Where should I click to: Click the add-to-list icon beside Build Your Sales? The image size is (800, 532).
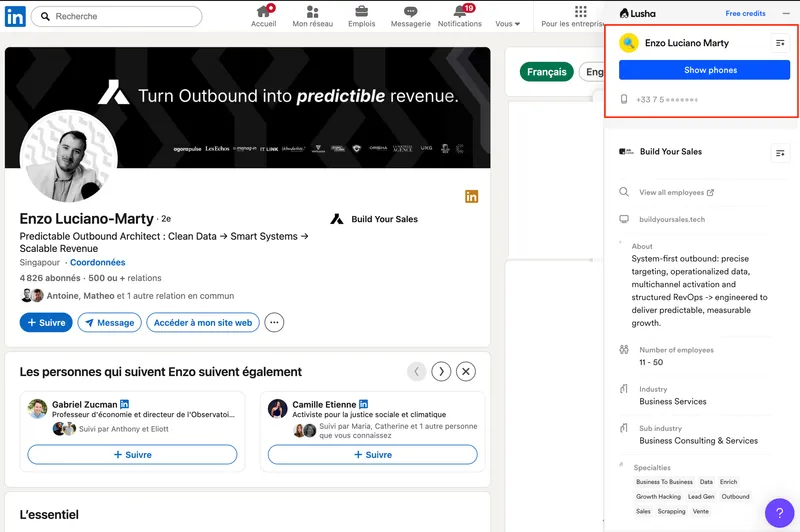pos(780,153)
